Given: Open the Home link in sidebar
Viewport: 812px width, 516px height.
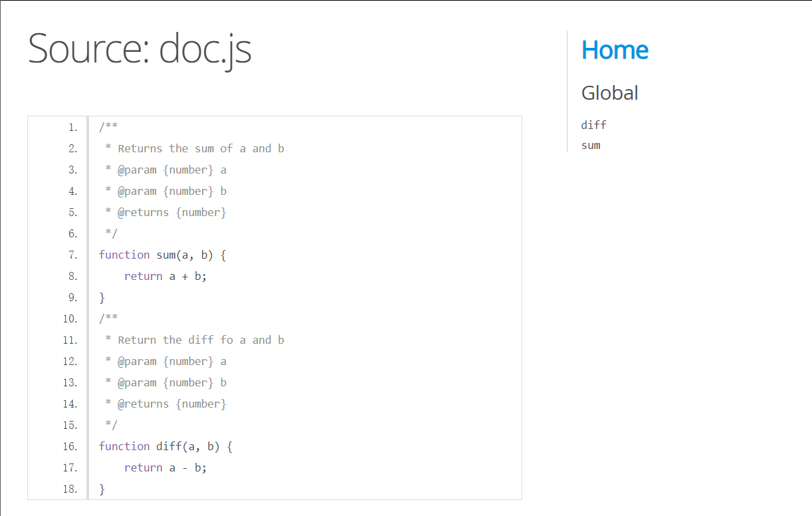Looking at the screenshot, I should click(615, 51).
